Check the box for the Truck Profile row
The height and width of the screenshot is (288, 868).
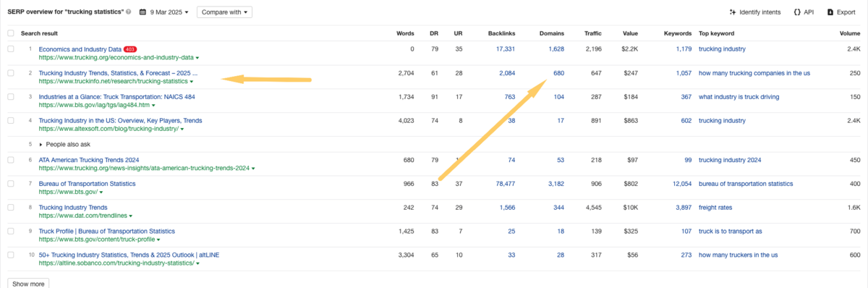10,232
